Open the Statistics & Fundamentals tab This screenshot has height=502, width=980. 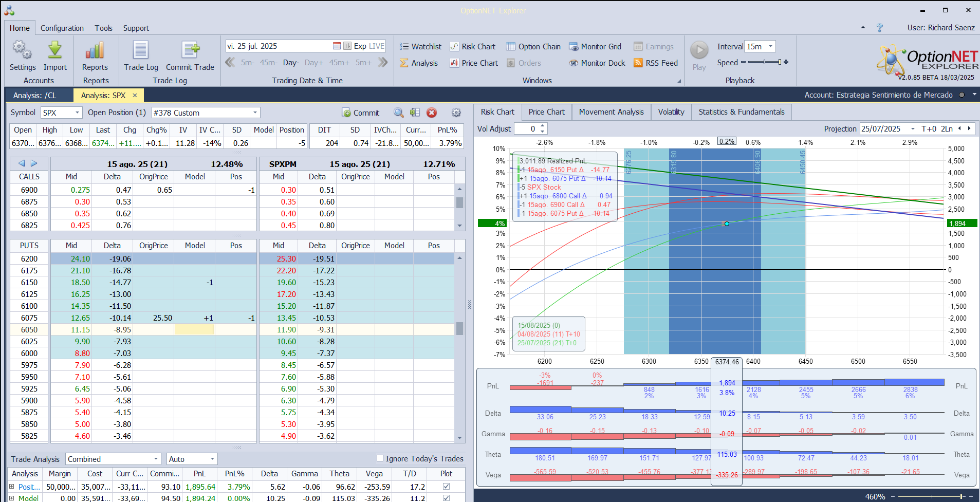pyautogui.click(x=742, y=112)
